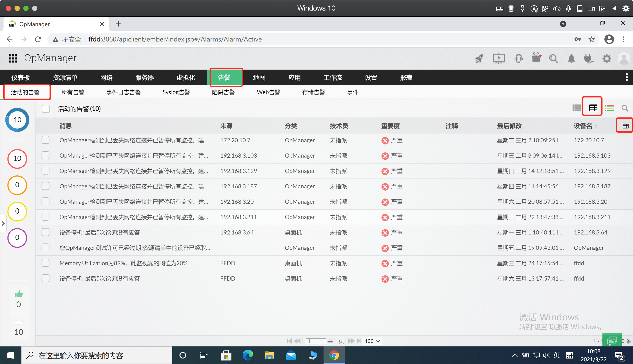Go to last page arrow icon
The image size is (633, 364).
(359, 341)
